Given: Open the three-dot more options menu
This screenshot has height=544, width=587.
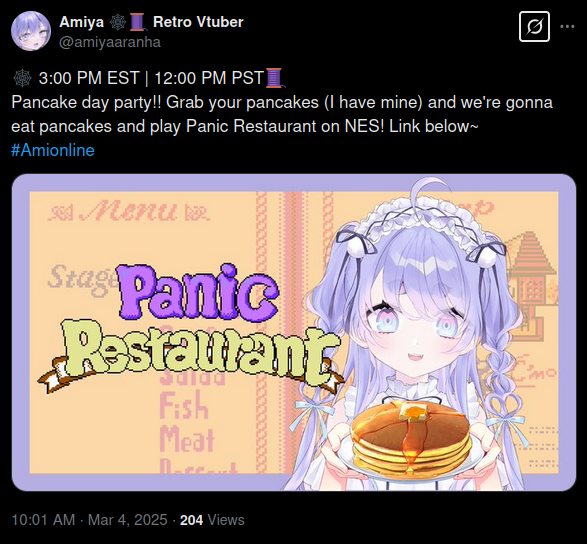Looking at the screenshot, I should click(567, 27).
